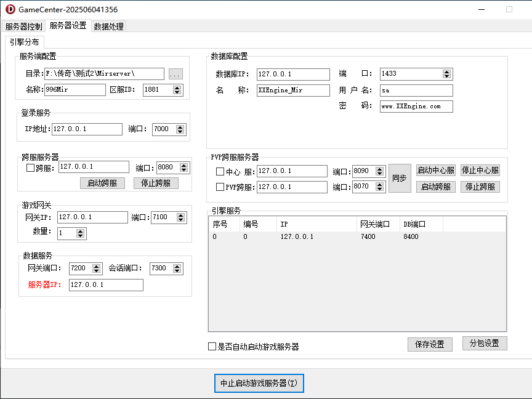Switch to the 服务器控制 tab
This screenshot has height=399, width=532.
23,26
